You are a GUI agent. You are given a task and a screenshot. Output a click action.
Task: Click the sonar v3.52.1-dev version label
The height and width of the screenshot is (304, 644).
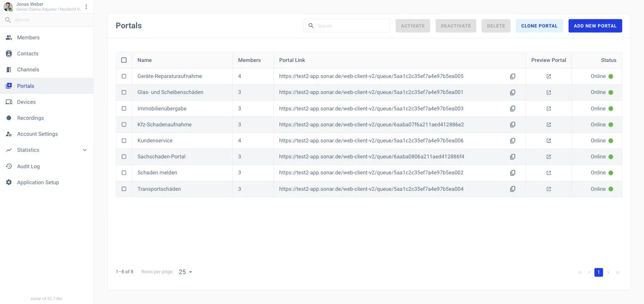point(46,299)
